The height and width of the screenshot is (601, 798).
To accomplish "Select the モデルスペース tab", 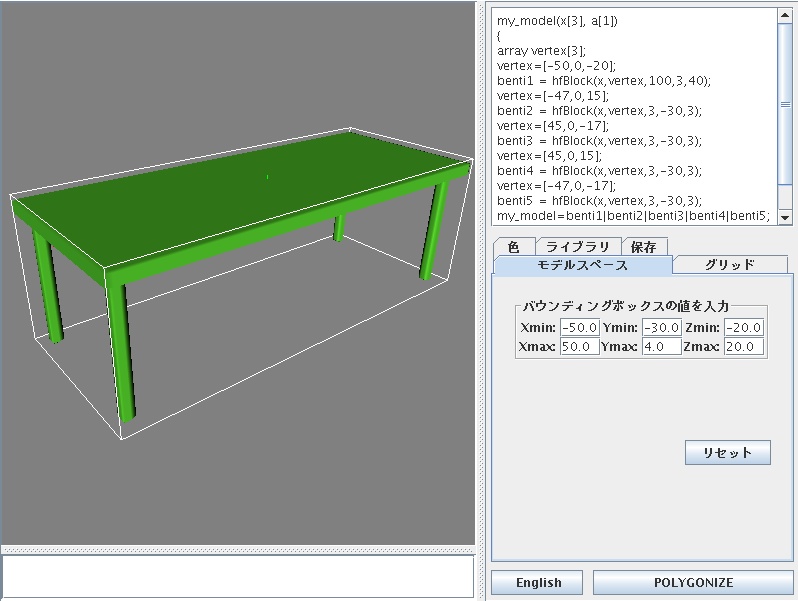I will (583, 265).
